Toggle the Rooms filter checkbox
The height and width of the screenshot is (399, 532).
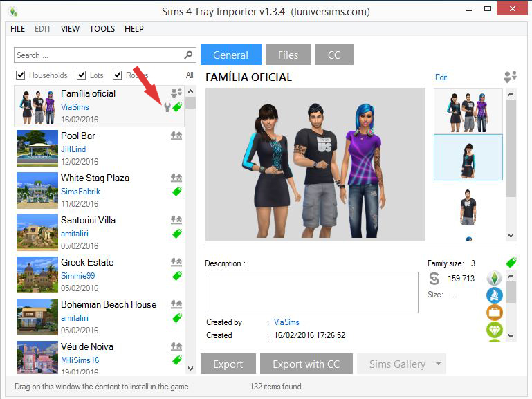[118, 75]
